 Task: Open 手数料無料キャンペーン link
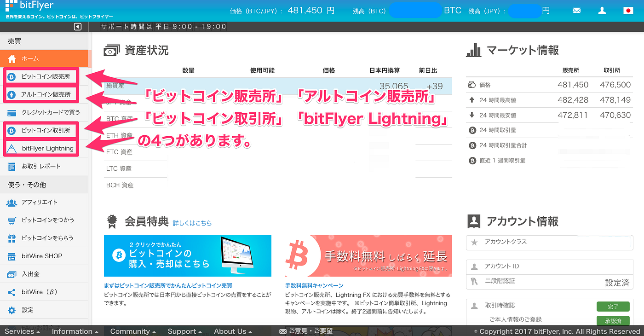314,285
